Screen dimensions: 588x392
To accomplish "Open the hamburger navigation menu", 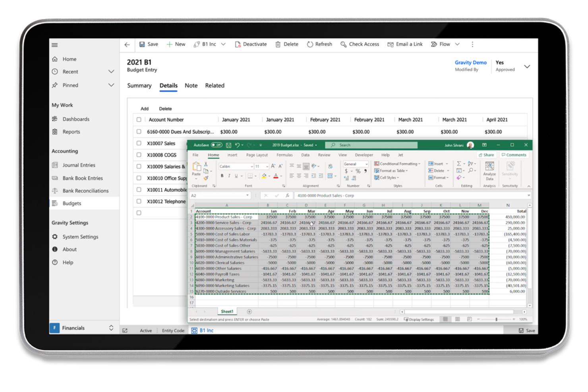I will (x=55, y=45).
